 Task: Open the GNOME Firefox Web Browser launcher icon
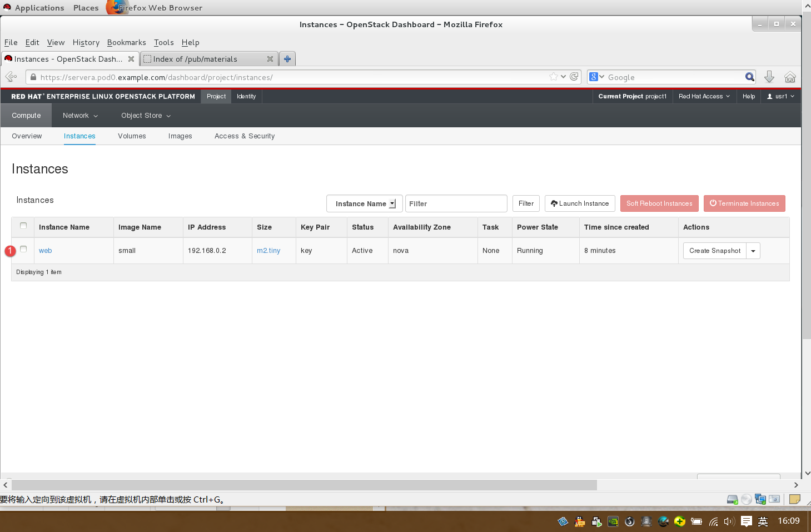117,7
